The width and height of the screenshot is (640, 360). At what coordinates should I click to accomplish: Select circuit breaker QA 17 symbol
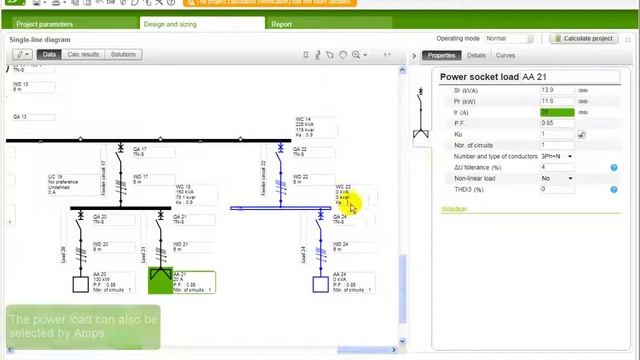[x=120, y=153]
